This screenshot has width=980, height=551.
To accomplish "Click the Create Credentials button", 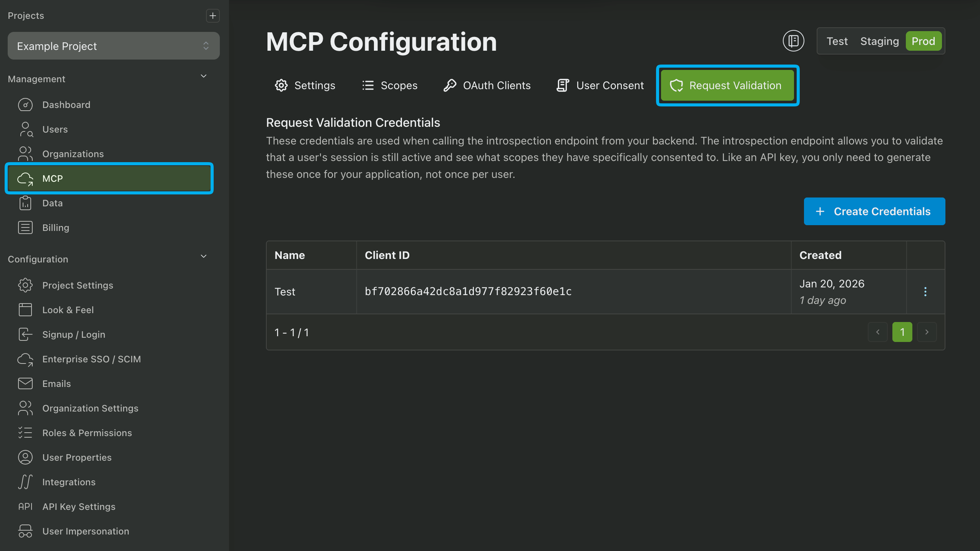I will point(874,211).
